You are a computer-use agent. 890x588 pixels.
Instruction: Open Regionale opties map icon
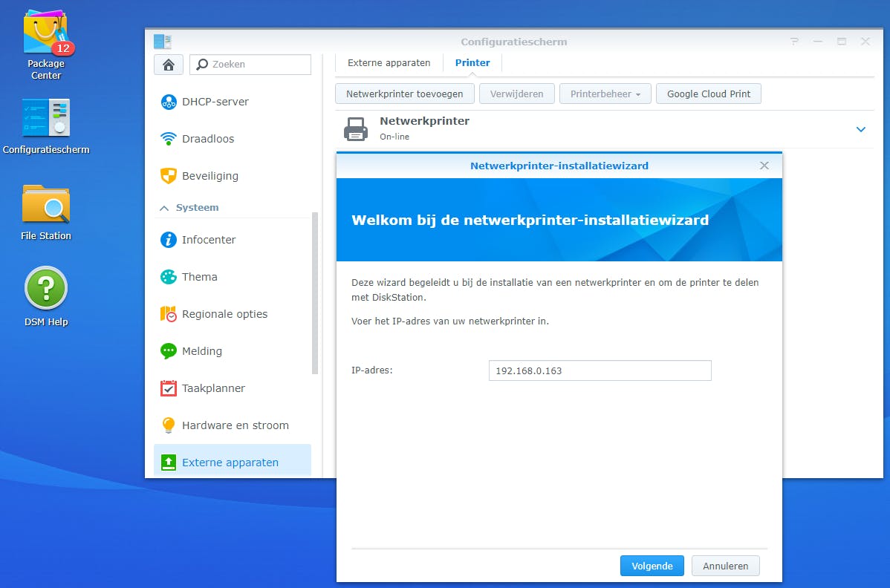pos(169,314)
